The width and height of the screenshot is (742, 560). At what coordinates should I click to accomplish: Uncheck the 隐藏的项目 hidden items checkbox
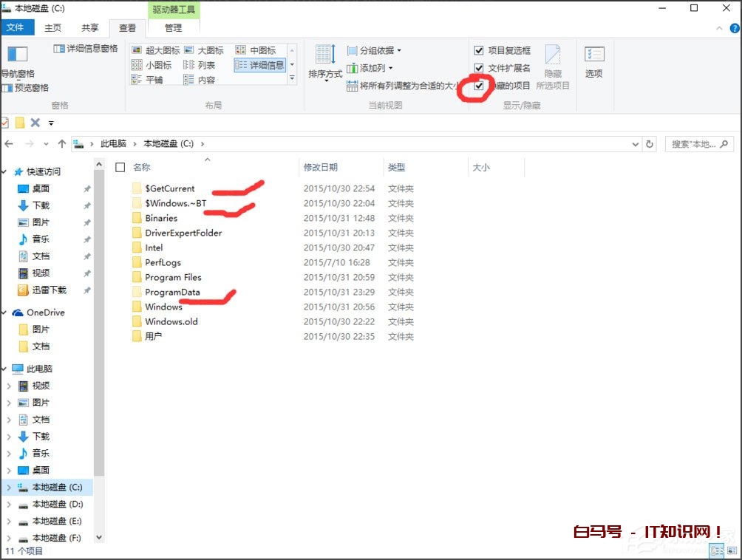point(480,84)
